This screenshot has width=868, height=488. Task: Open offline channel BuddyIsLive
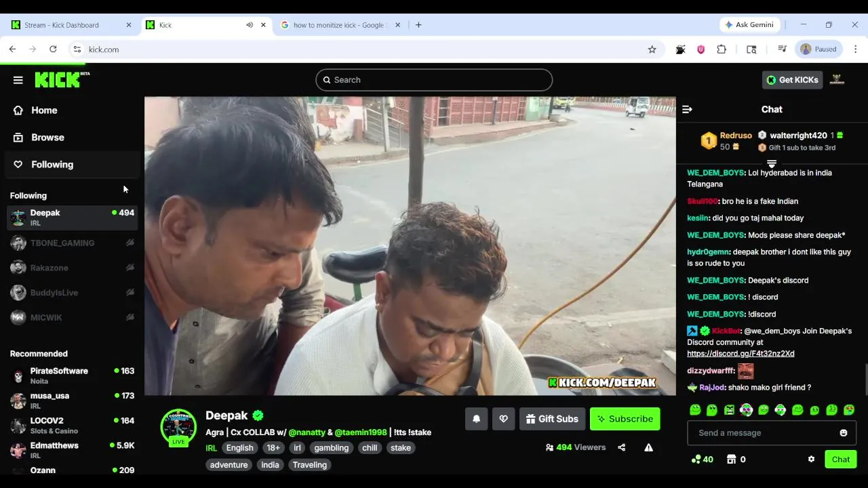(x=73, y=293)
